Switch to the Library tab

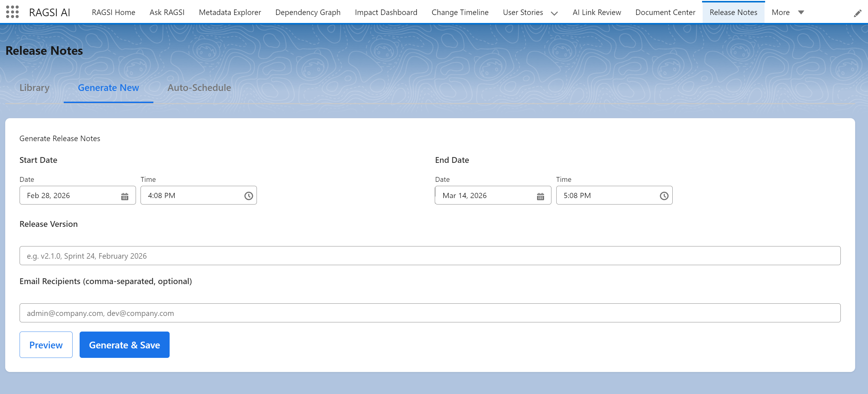[x=34, y=88]
